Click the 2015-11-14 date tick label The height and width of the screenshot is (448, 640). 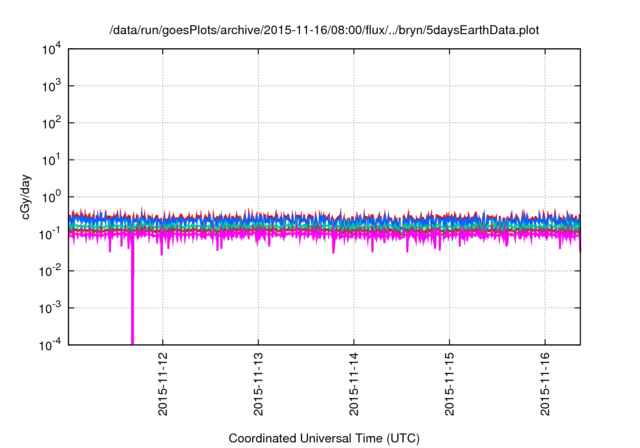click(353, 384)
